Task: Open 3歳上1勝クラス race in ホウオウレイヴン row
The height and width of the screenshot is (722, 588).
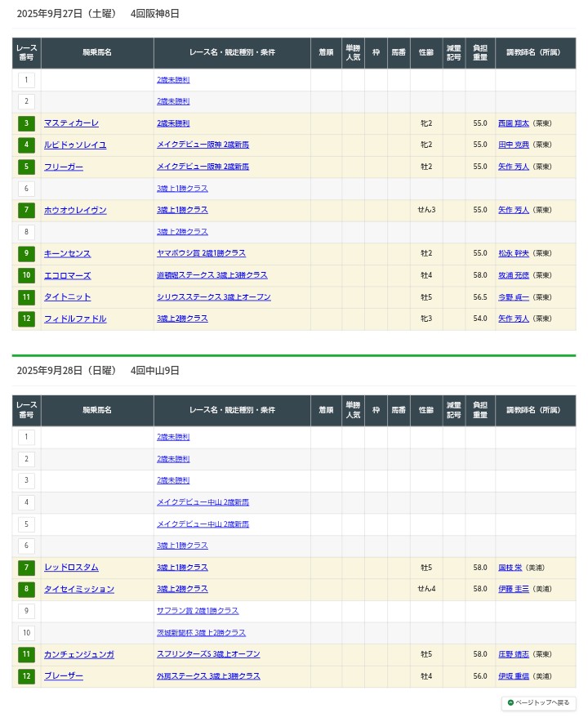Action: coord(182,210)
